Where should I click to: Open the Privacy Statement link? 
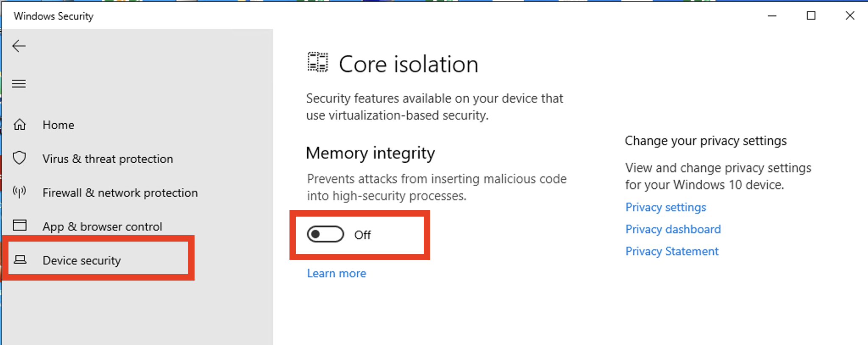672,251
